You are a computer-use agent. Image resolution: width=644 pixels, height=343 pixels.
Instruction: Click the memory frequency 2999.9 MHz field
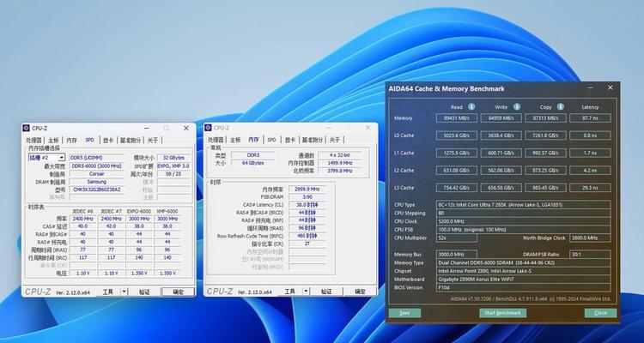307,190
